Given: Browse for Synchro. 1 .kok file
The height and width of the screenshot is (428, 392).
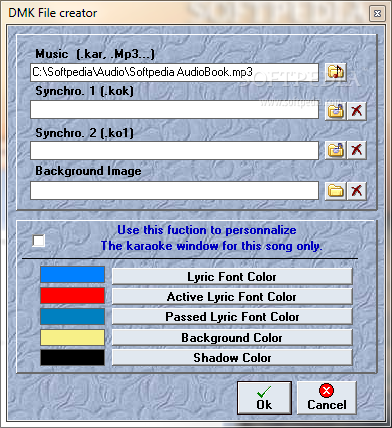Looking at the screenshot, I should point(335,111).
